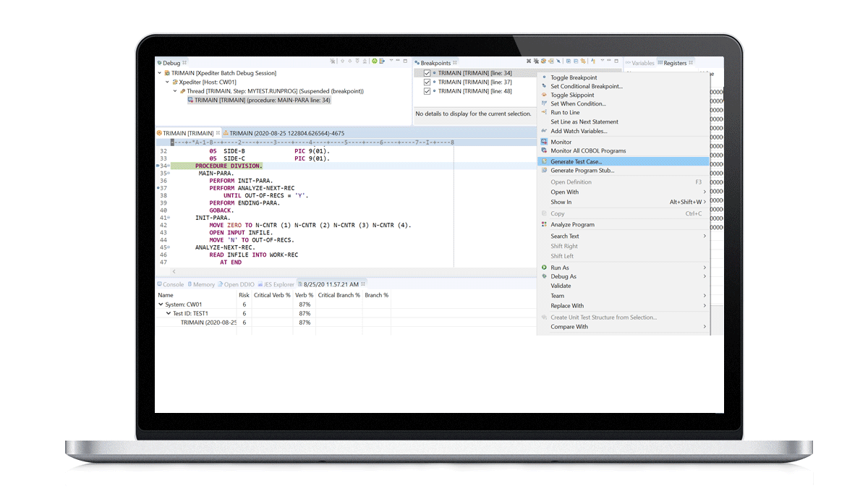
Task: Click the Monitor icon in context menu
Action: click(544, 142)
